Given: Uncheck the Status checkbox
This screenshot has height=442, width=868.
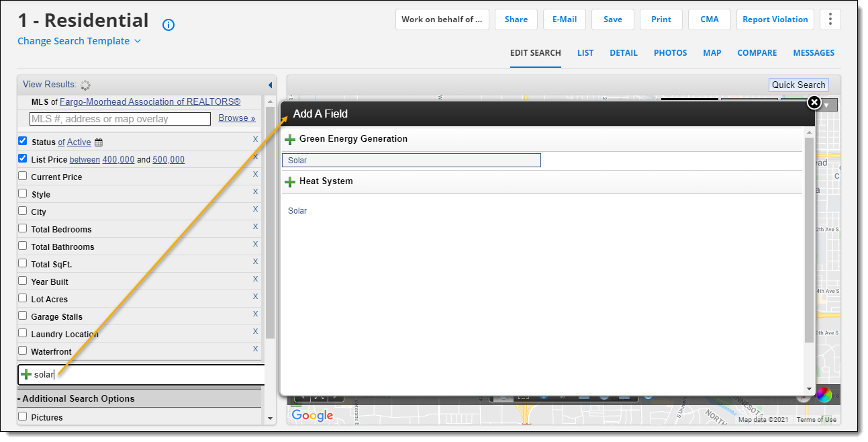Looking at the screenshot, I should pos(23,141).
